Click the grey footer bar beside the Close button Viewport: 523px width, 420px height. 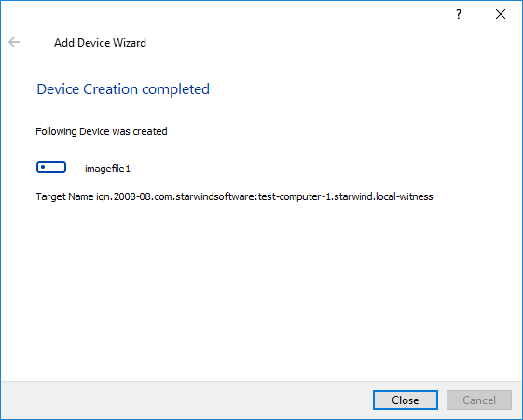coord(186,400)
